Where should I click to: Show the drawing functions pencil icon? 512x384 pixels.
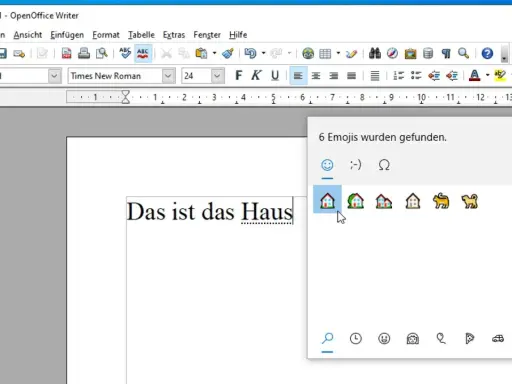point(351,53)
